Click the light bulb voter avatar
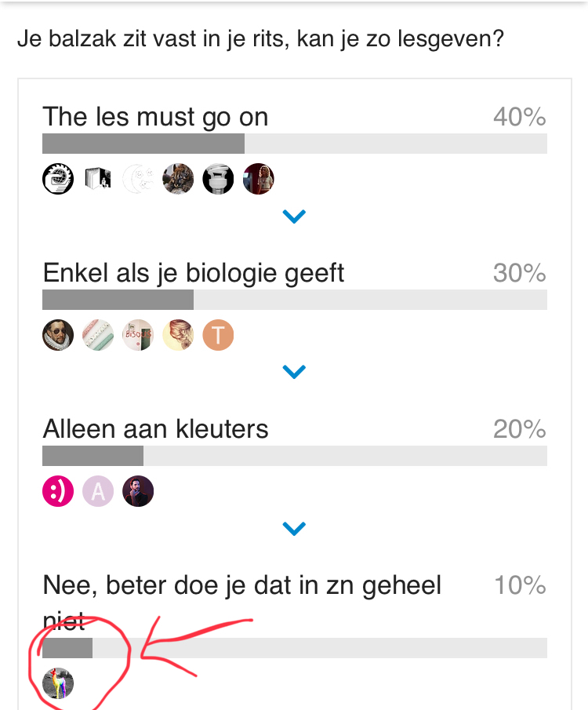588x710 pixels. (219, 180)
